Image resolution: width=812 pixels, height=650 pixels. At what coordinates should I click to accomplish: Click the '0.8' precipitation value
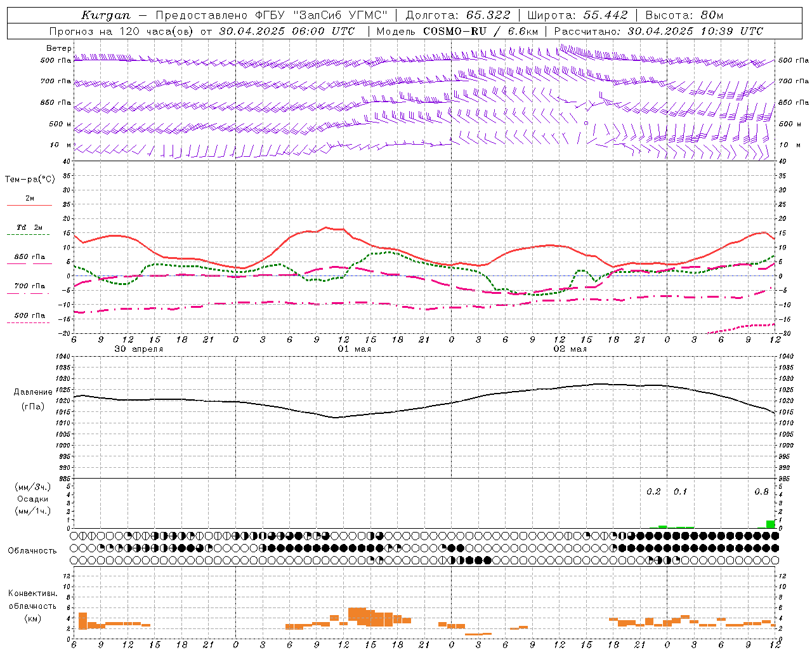(761, 492)
